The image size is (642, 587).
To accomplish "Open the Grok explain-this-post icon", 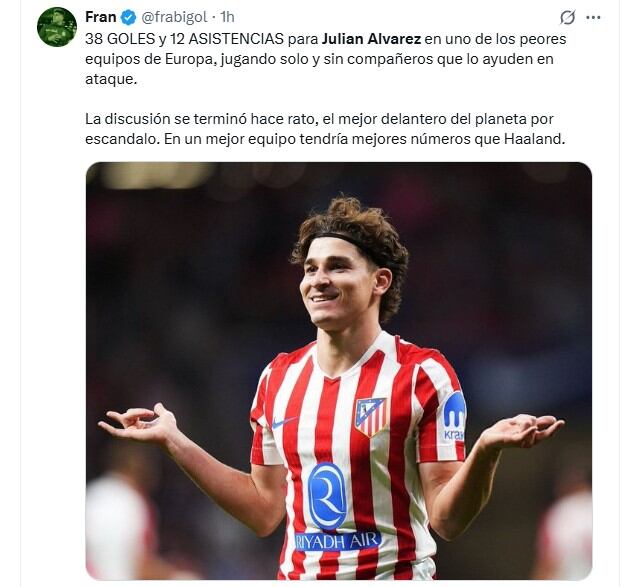I will (x=567, y=18).
